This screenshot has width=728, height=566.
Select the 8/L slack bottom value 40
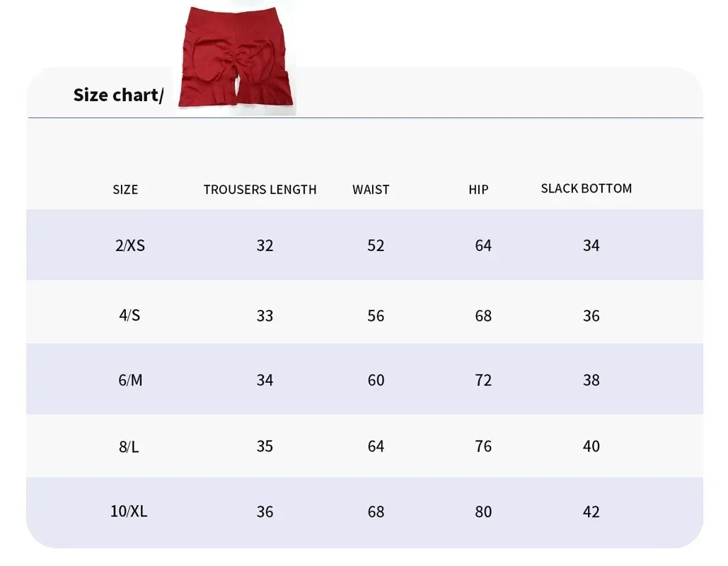tap(591, 446)
